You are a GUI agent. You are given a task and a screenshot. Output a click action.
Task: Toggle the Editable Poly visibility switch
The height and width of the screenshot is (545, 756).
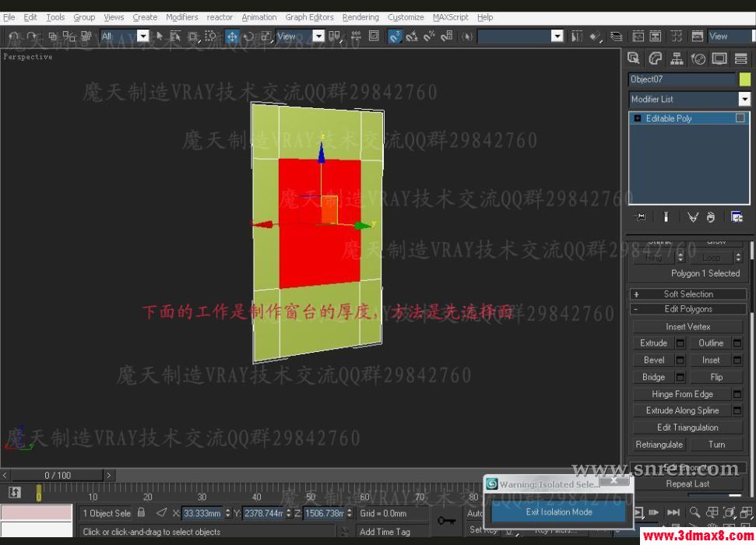click(x=740, y=118)
